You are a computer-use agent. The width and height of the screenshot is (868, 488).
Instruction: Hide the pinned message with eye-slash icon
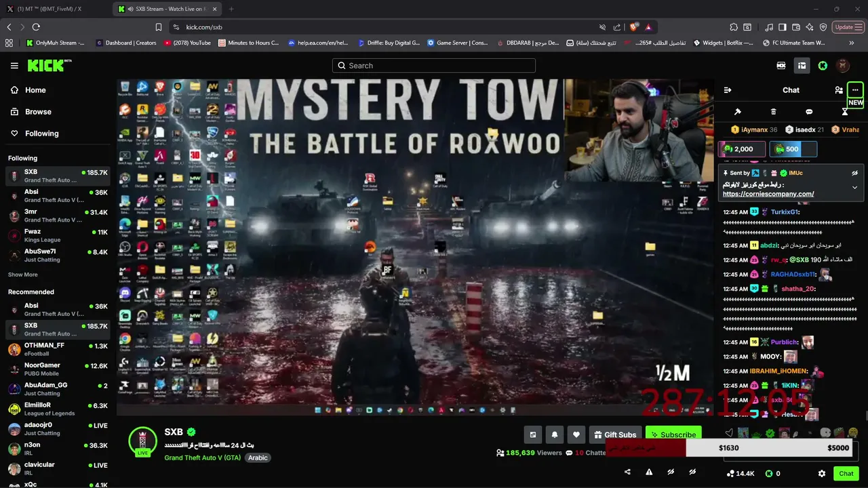click(x=854, y=173)
